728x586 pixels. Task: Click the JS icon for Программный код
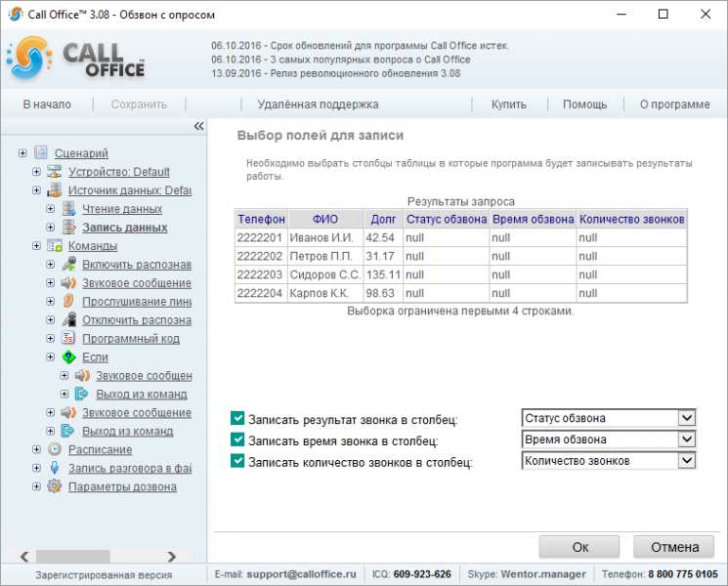click(x=68, y=338)
